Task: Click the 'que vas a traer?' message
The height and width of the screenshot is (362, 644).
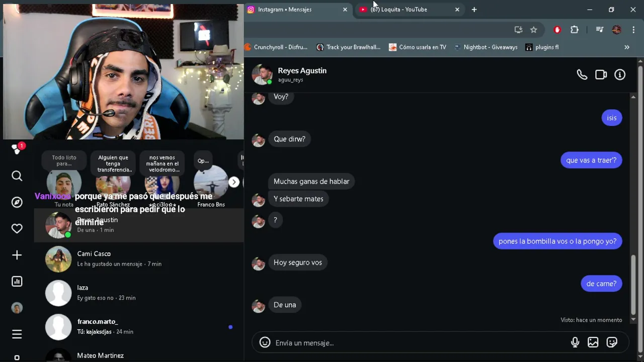Action: [591, 160]
